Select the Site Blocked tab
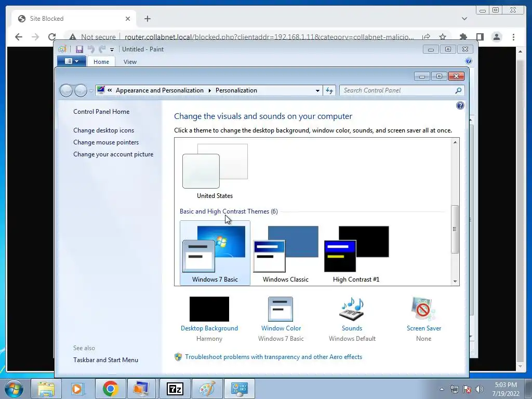 click(74, 19)
